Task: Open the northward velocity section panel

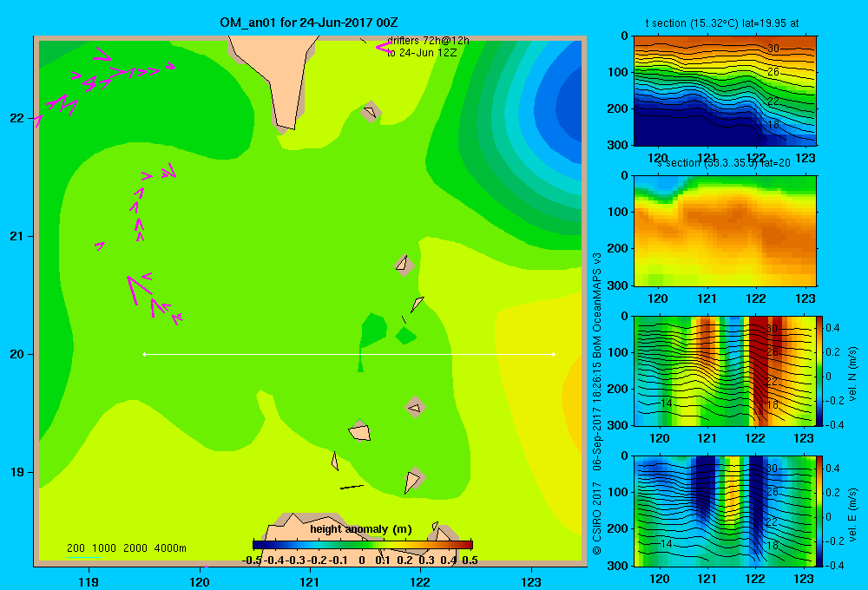Action: (x=725, y=370)
